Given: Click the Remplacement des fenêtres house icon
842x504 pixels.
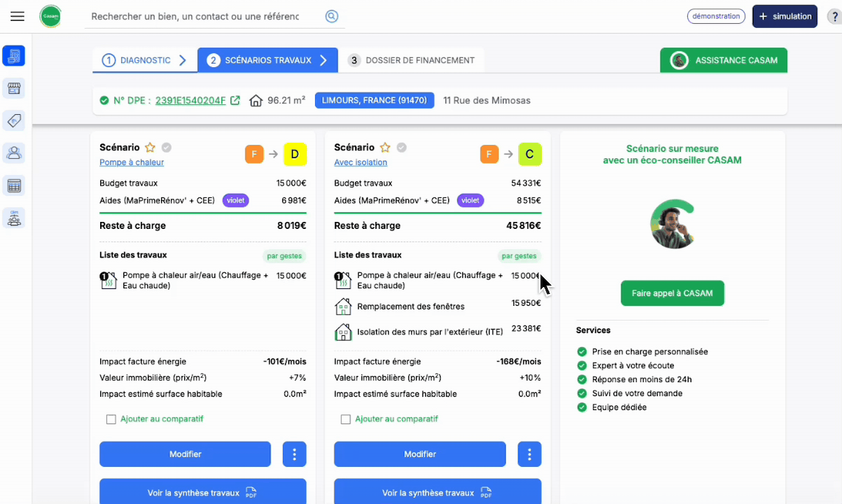Looking at the screenshot, I should (x=343, y=307).
